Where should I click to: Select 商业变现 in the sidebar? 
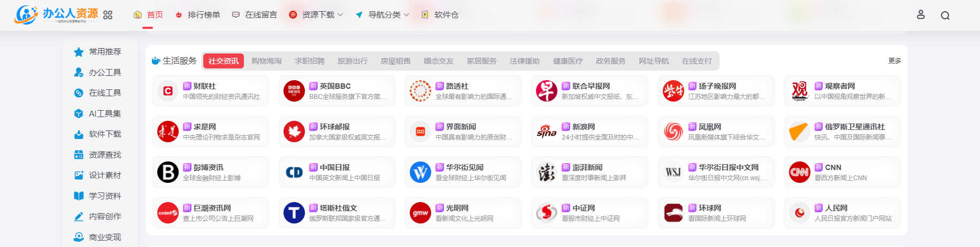[98, 237]
